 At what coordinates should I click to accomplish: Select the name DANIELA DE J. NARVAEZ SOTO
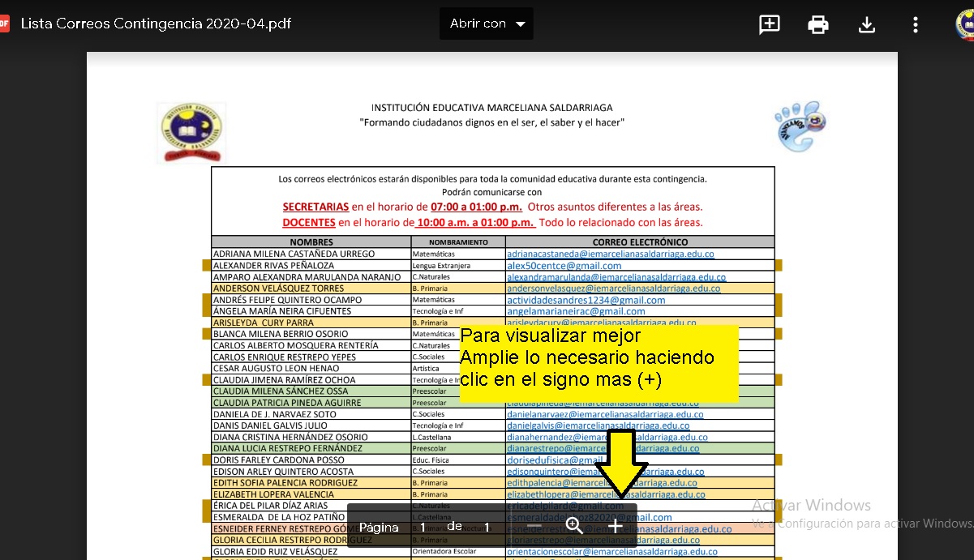(x=274, y=414)
